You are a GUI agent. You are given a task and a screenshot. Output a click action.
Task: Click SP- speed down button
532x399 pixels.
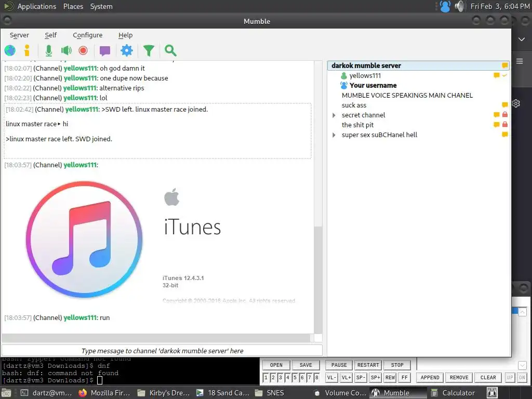click(361, 378)
